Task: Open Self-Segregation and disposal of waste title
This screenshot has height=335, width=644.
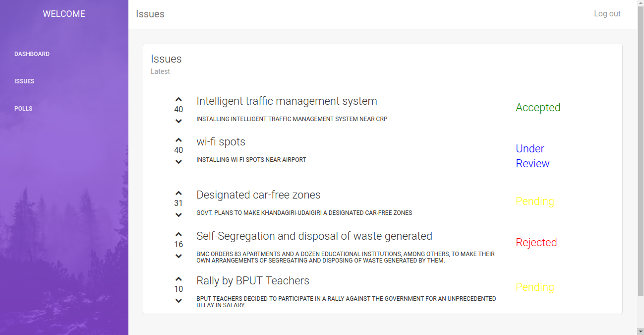Action: click(314, 236)
